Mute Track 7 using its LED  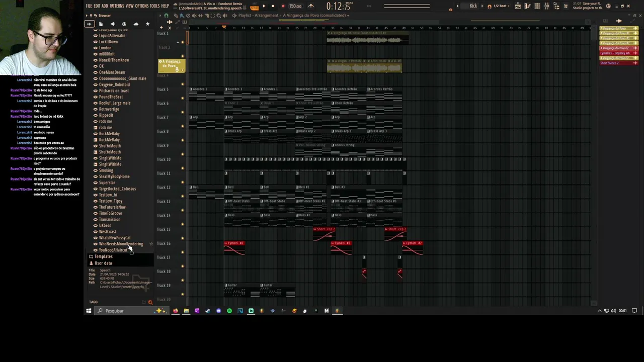point(183,126)
